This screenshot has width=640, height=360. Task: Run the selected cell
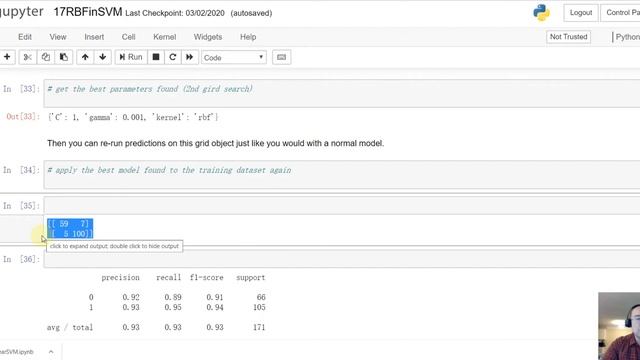(131, 57)
